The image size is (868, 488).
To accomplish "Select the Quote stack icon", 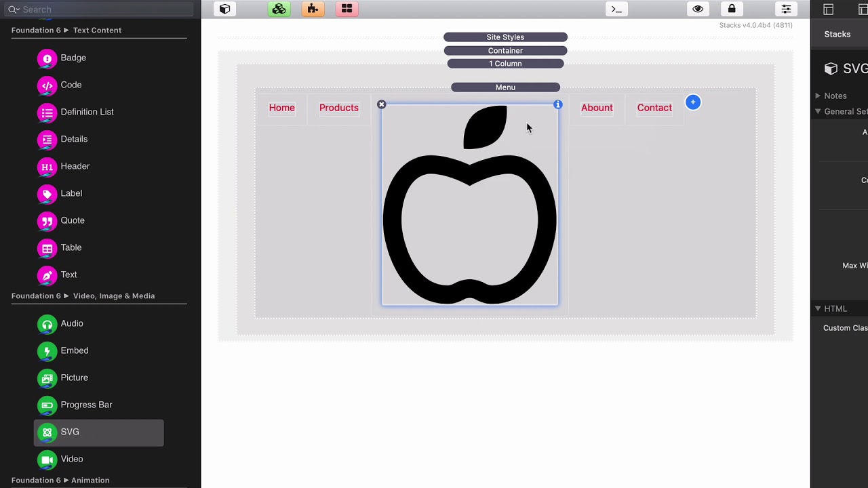I will [47, 221].
